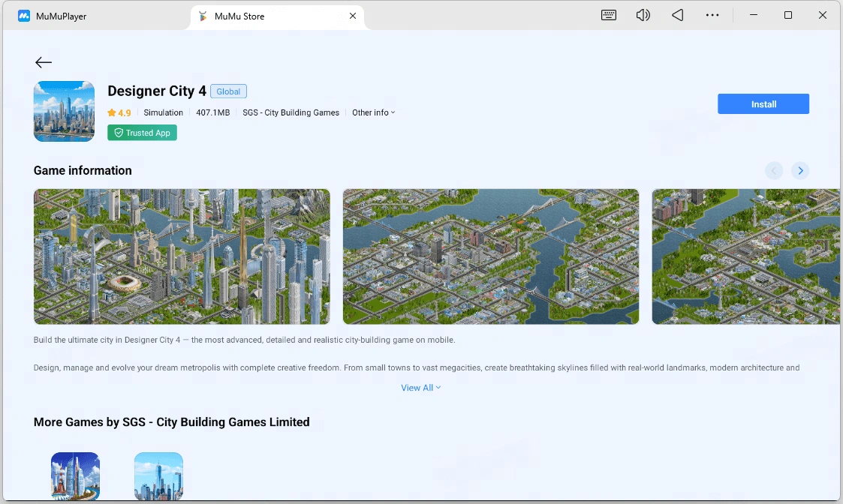Click the 4.9 star rating
Image resolution: width=843 pixels, height=504 pixels.
coord(119,112)
